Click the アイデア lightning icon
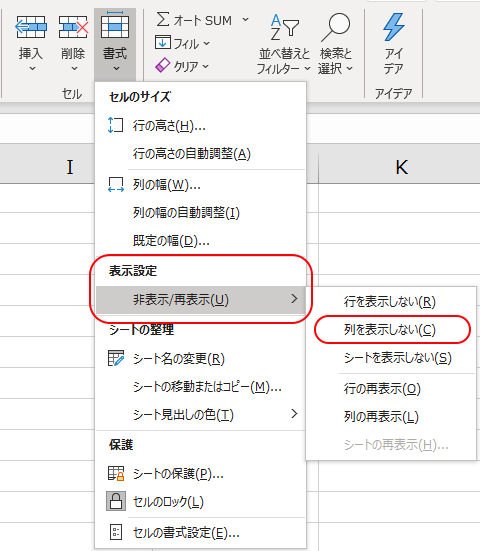This screenshot has width=480, height=551. (x=394, y=27)
